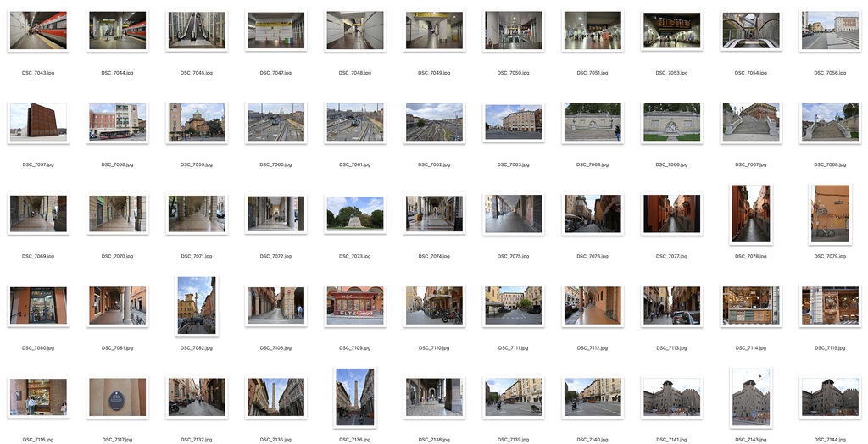Select the DSC_7043.jpg thumbnail
868x444 pixels.
coord(38,31)
